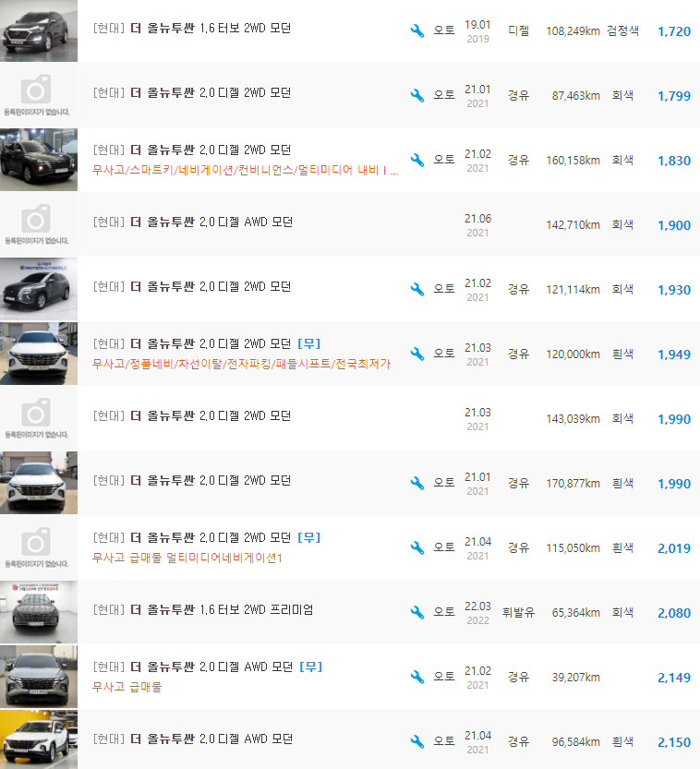Screen dimensions: 700x769
Task: Click price 2,080
Action: pyautogui.click(x=674, y=613)
